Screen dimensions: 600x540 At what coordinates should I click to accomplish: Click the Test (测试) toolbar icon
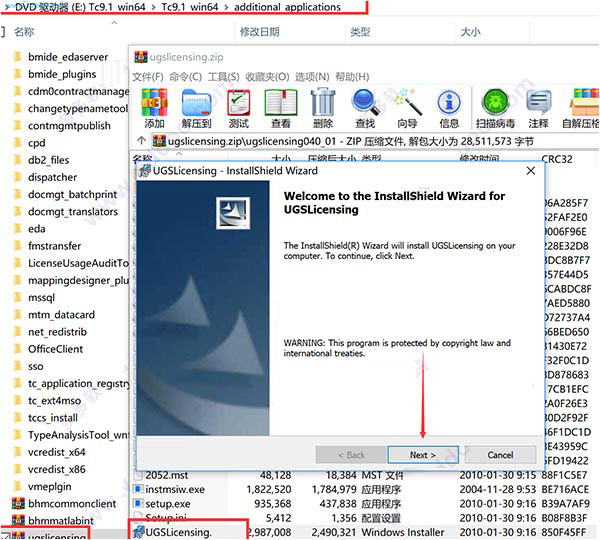239,109
